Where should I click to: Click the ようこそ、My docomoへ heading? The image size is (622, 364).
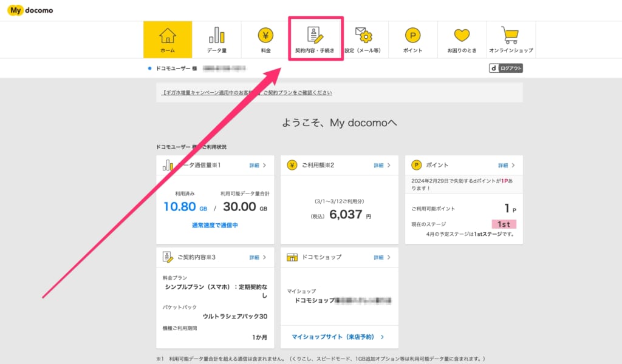(340, 123)
